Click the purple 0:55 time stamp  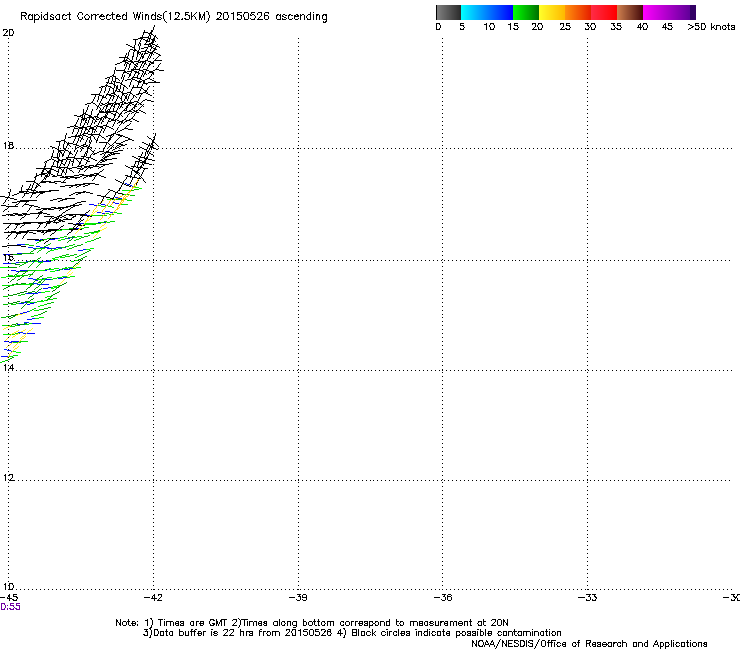10,607
